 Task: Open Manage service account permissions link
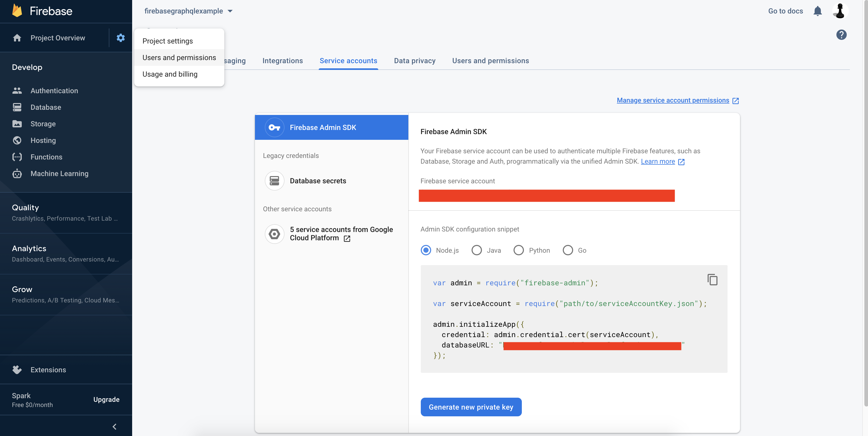point(673,100)
